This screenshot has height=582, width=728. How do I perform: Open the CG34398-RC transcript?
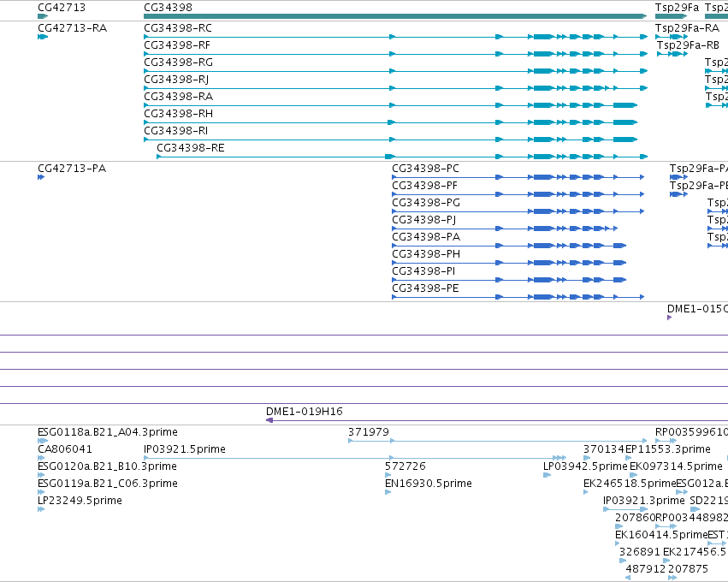(178, 28)
